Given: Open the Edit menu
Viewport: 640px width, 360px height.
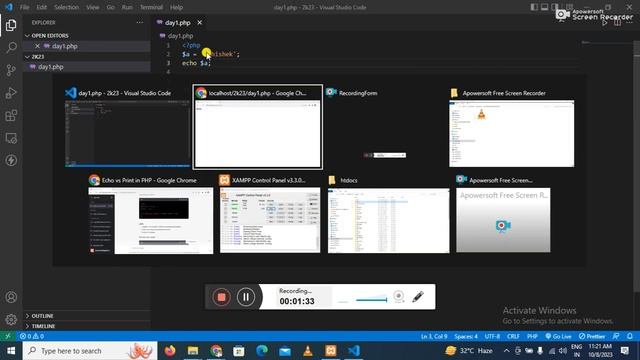Looking at the screenshot, I should click(41, 7).
